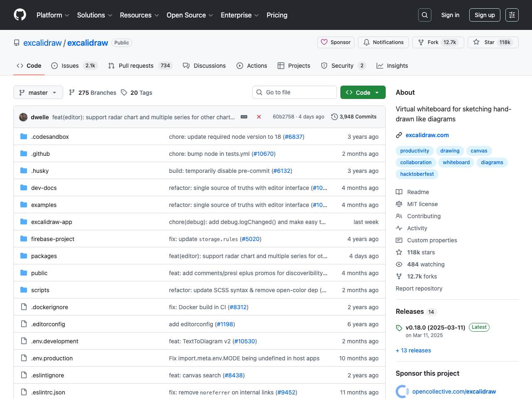Click the 20 Tags icon link

point(124,92)
